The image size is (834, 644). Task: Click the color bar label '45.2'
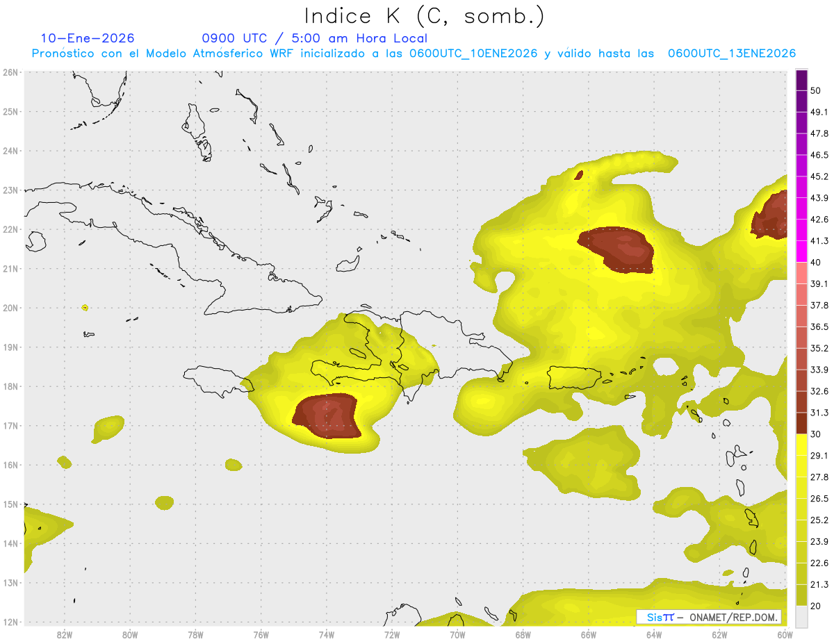(x=819, y=176)
